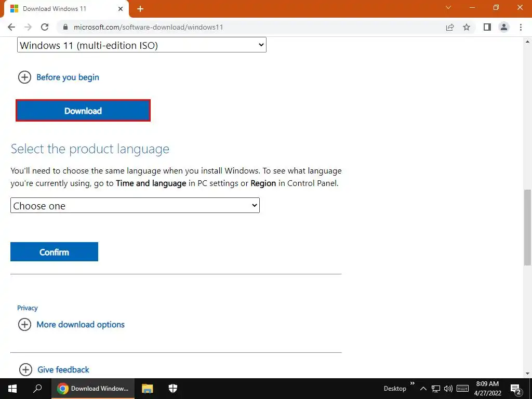
Task: Open the Chrome side panel
Action: [x=487, y=27]
